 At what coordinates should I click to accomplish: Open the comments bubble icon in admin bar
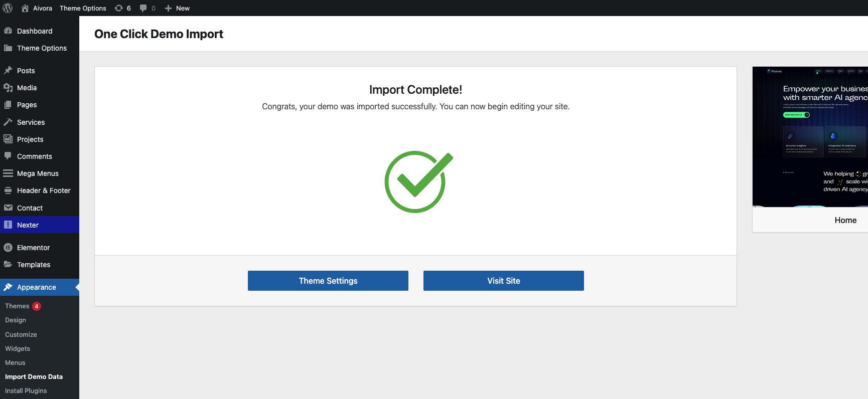click(x=143, y=8)
